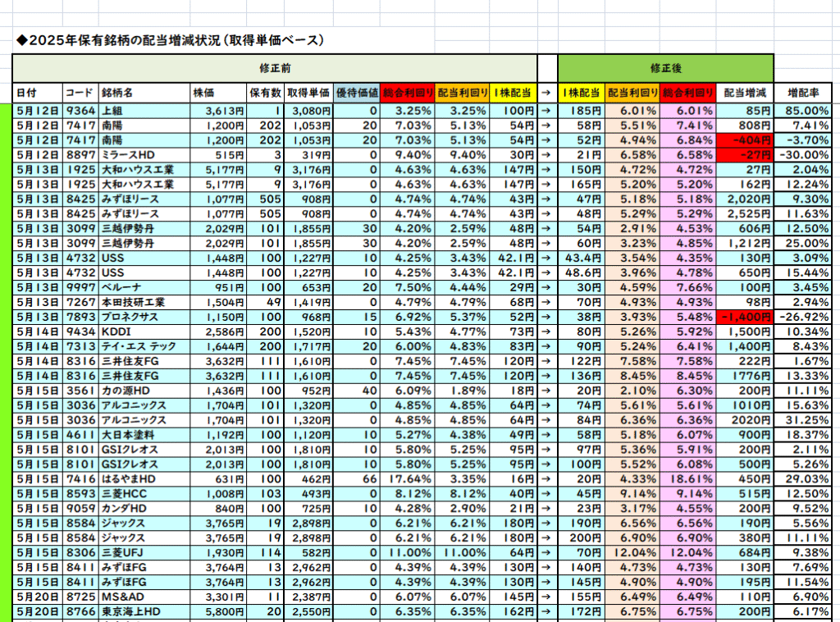Select the 増配率 column header
Viewport: 840px width, 622px height.
803,93
